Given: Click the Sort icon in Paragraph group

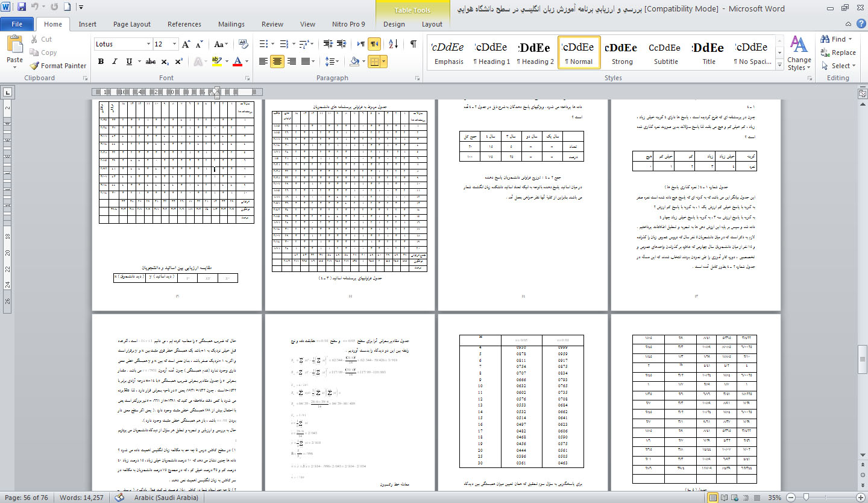Looking at the screenshot, I should (x=393, y=44).
